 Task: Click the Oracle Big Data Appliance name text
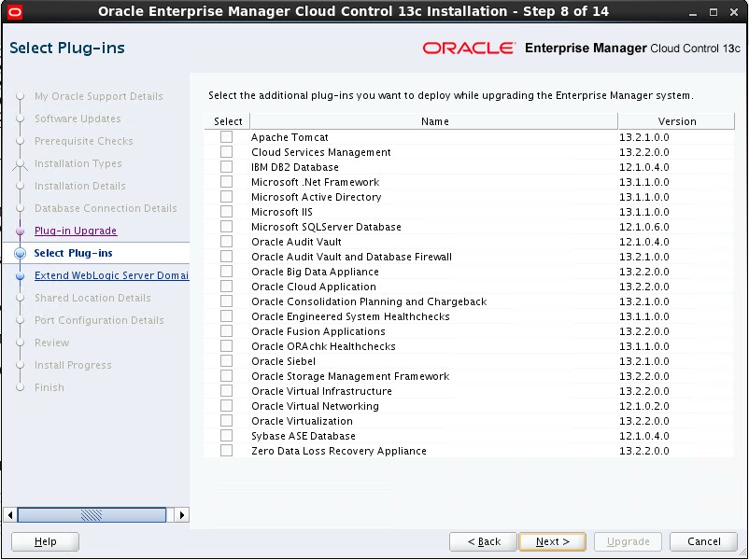[x=315, y=272]
